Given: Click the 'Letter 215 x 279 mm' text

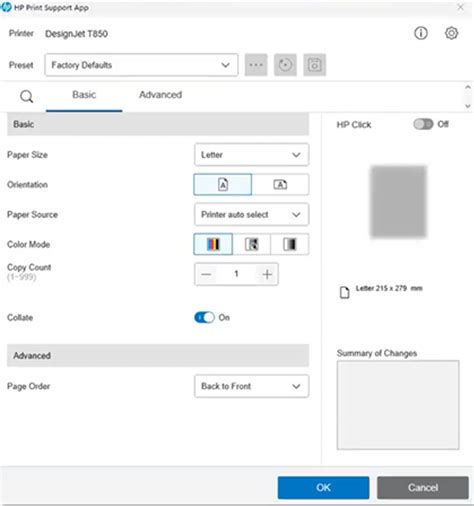Looking at the screenshot, I should tap(389, 288).
